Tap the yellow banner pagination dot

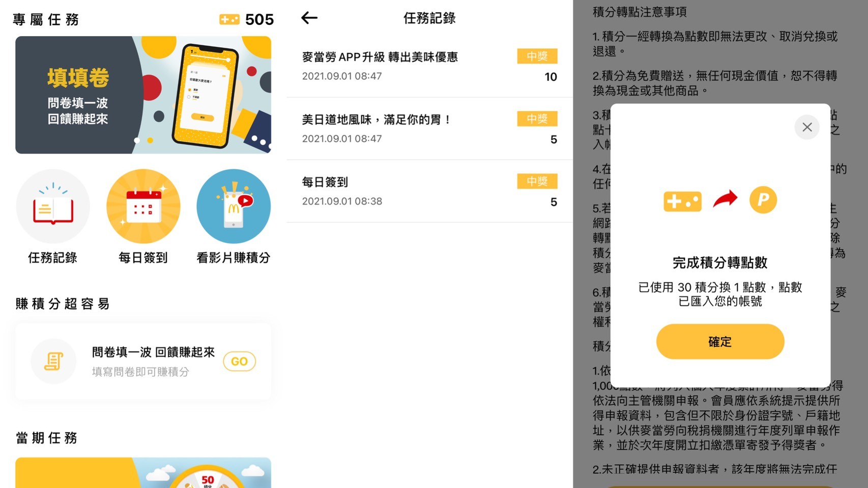click(x=150, y=140)
